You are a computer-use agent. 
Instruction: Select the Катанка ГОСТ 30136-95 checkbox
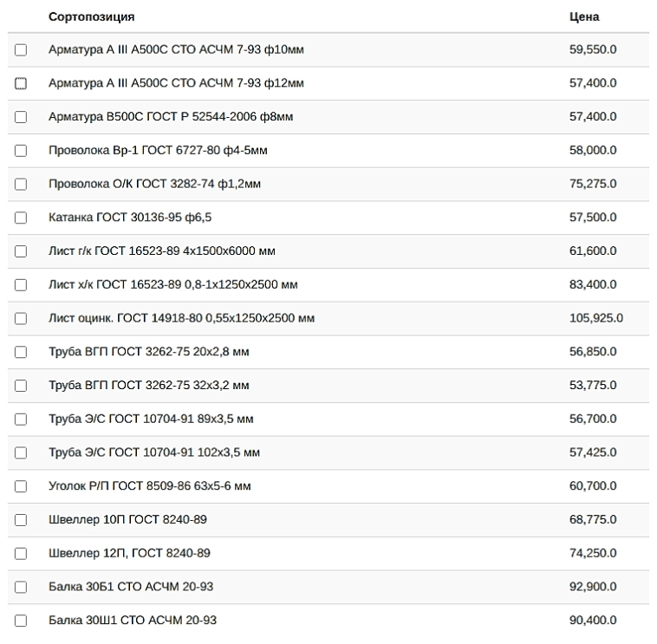(x=21, y=218)
